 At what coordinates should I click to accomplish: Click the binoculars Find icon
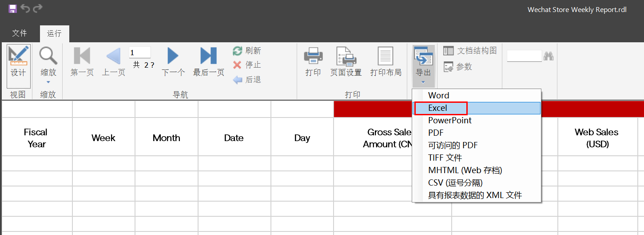549,56
